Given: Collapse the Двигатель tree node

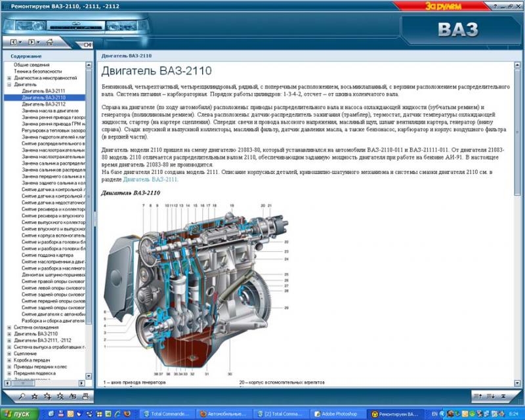Looking at the screenshot, I should pos(9,85).
